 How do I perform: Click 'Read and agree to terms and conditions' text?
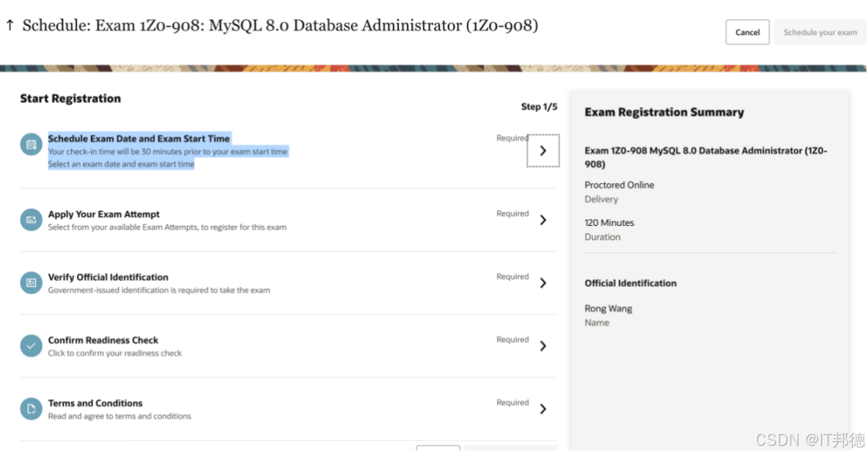click(119, 416)
